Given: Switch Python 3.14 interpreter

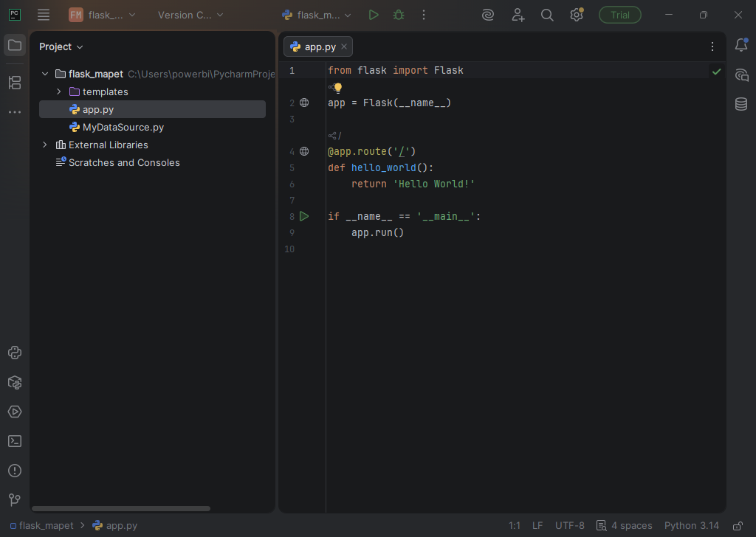Looking at the screenshot, I should coord(691,525).
